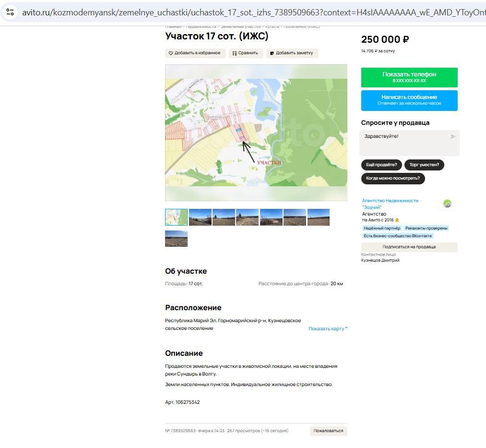The width and height of the screenshot is (486, 448).
Task: Open the Зодчий agency logo avatar
Action: pyautogui.click(x=447, y=204)
